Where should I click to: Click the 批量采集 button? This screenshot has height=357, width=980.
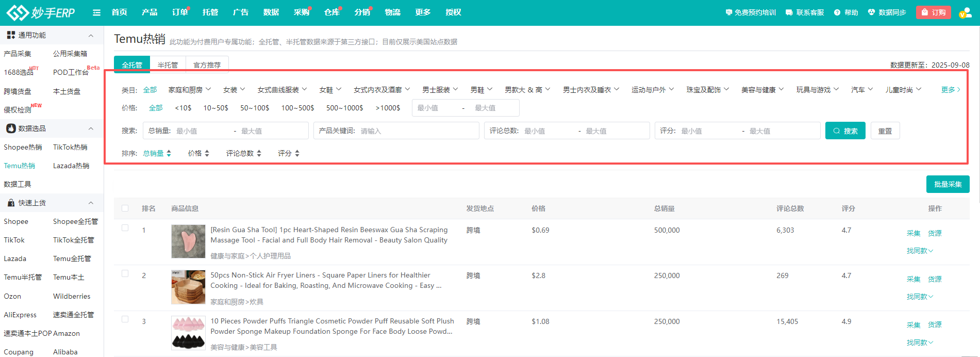tap(948, 184)
